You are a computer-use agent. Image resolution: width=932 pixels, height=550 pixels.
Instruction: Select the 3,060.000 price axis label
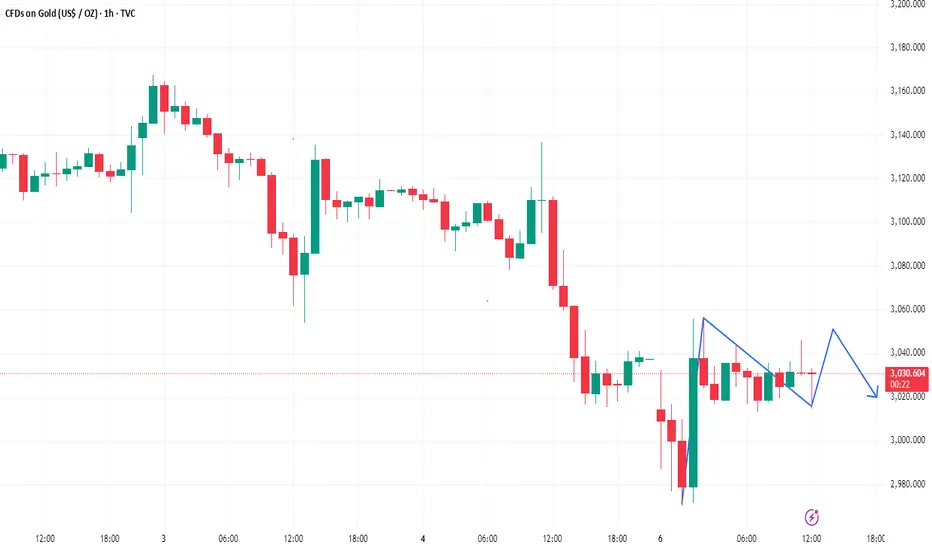(x=908, y=309)
